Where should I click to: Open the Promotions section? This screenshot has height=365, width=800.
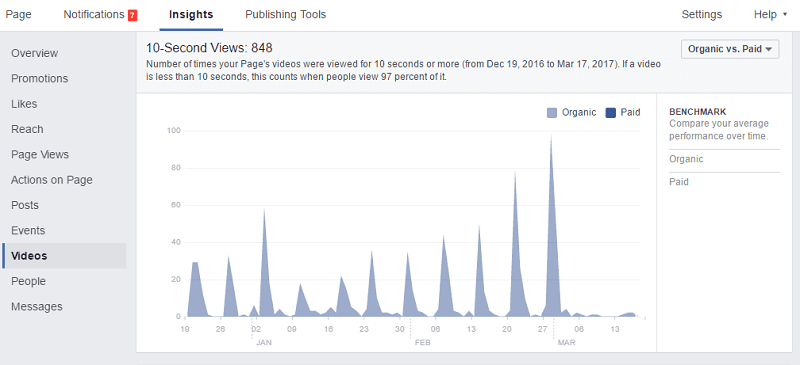coord(39,79)
